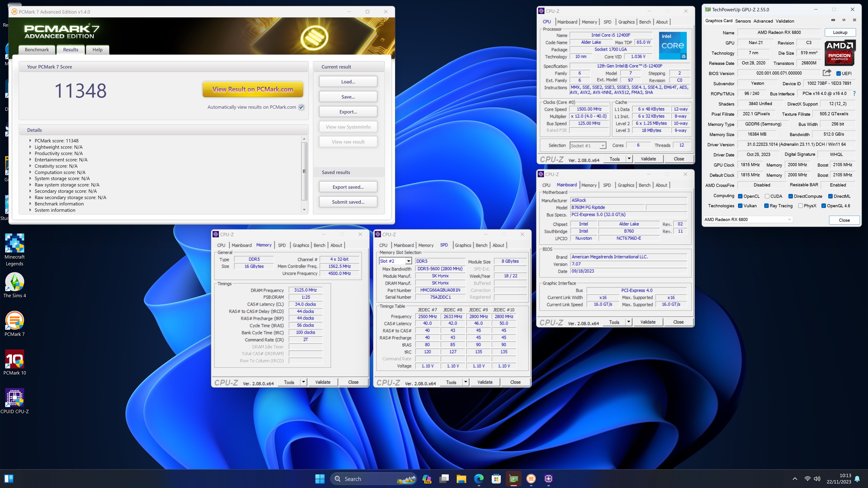Expand the Benchmark information detail row

coord(30,204)
